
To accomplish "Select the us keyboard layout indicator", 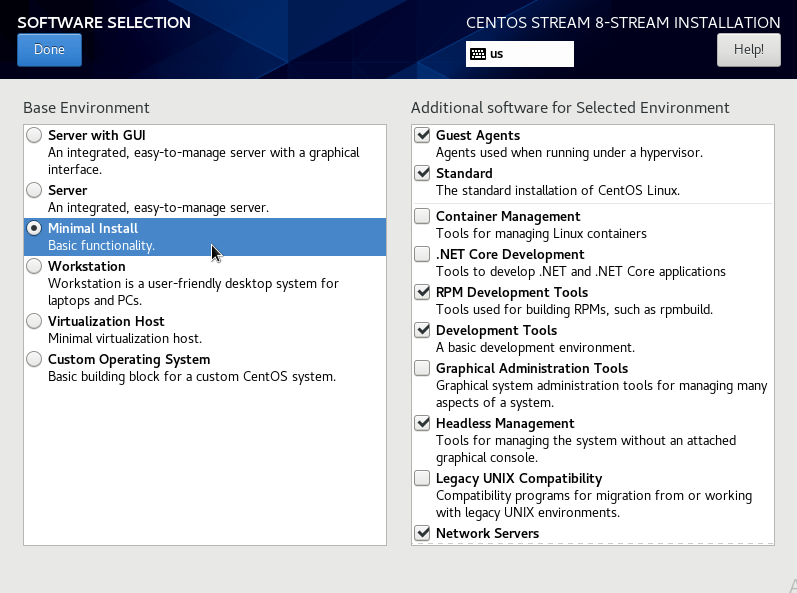I will (x=519, y=54).
